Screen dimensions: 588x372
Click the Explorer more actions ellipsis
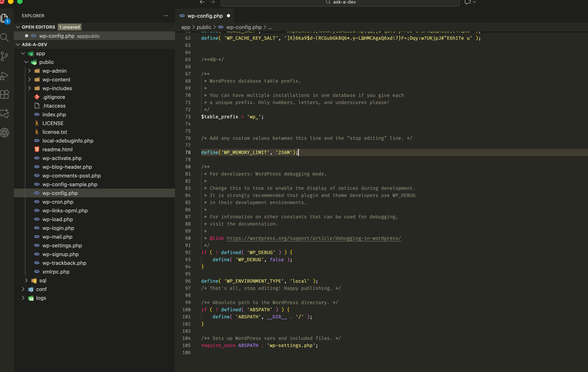click(166, 16)
